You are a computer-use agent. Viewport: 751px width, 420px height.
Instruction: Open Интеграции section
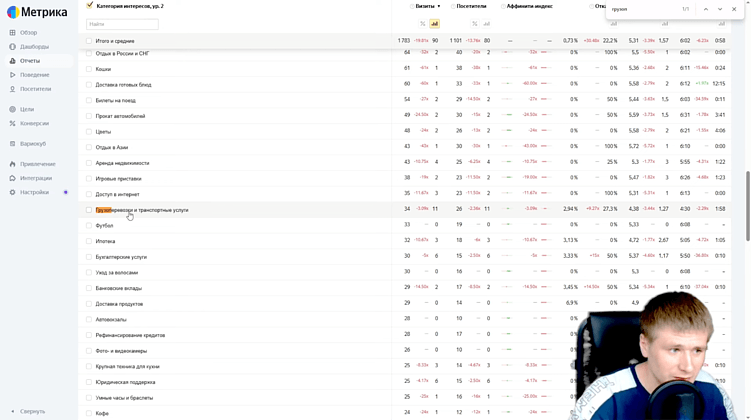(x=36, y=178)
